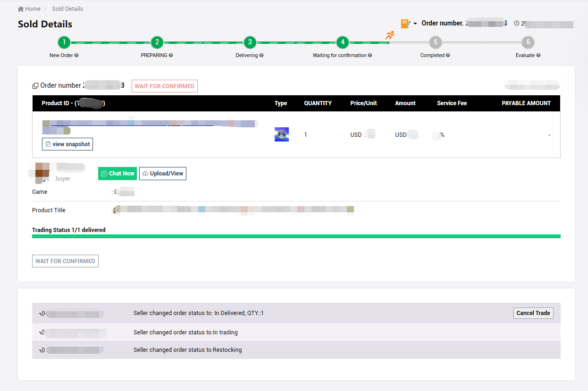Click the copy icon beside Order number

[x=35, y=86]
